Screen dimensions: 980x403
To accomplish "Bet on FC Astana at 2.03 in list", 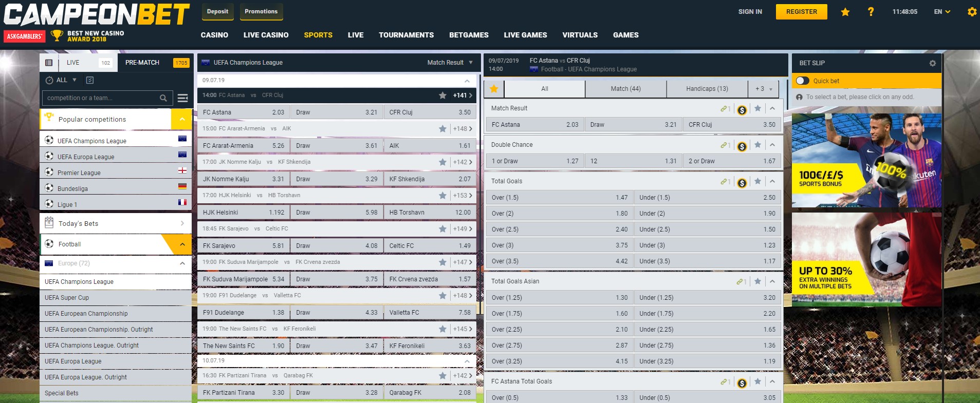I will click(x=244, y=112).
